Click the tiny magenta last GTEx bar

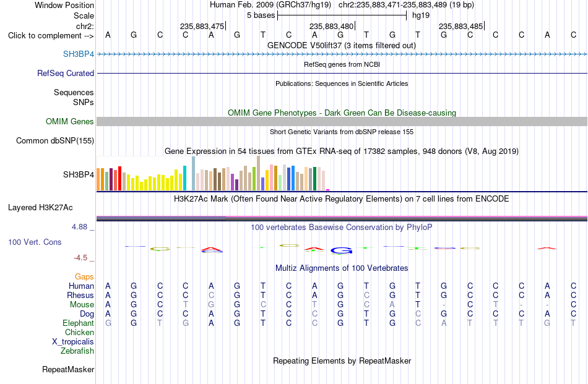[x=328, y=190]
